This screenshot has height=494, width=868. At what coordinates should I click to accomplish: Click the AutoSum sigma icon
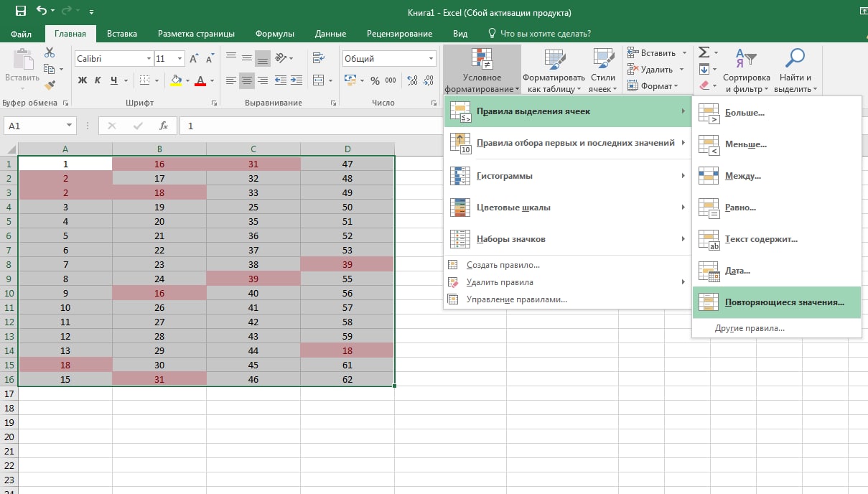(x=704, y=52)
